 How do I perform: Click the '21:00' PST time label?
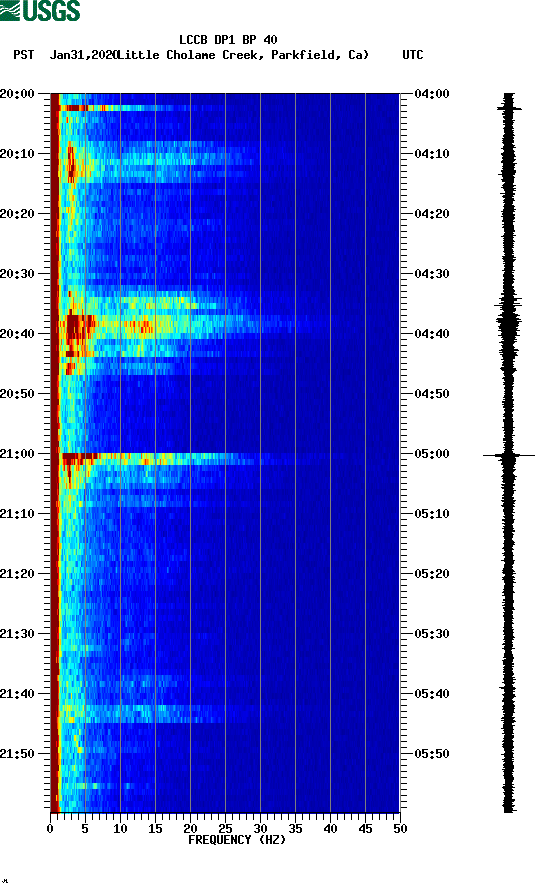[17, 454]
